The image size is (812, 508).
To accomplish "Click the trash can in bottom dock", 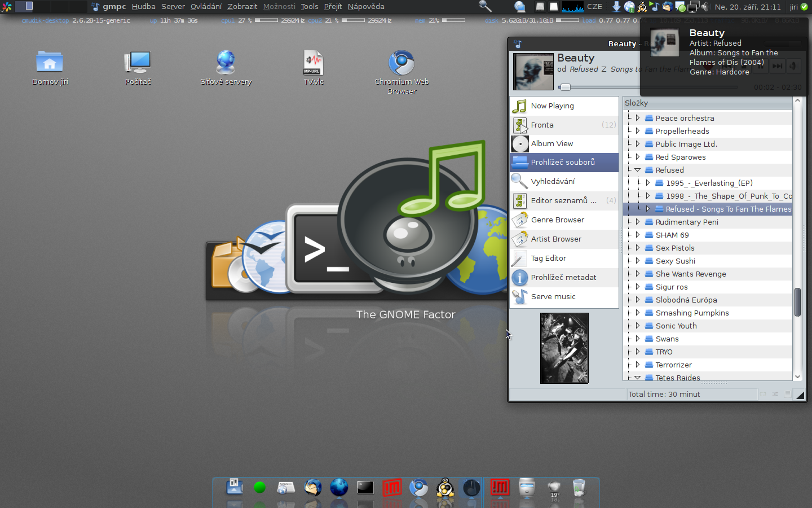I will click(579, 488).
